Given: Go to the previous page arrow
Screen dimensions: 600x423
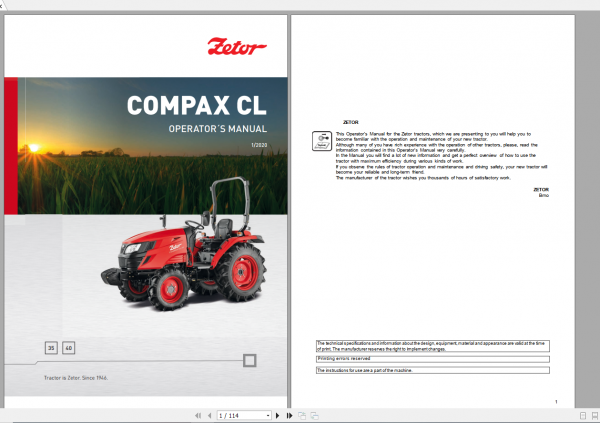Looking at the screenshot, I should coord(209,415).
